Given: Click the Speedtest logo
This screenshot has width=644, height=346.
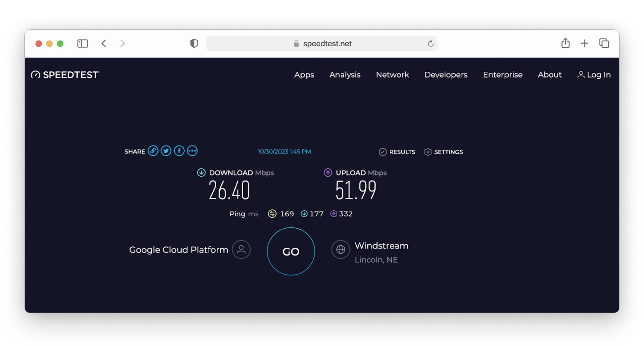Looking at the screenshot, I should point(65,75).
